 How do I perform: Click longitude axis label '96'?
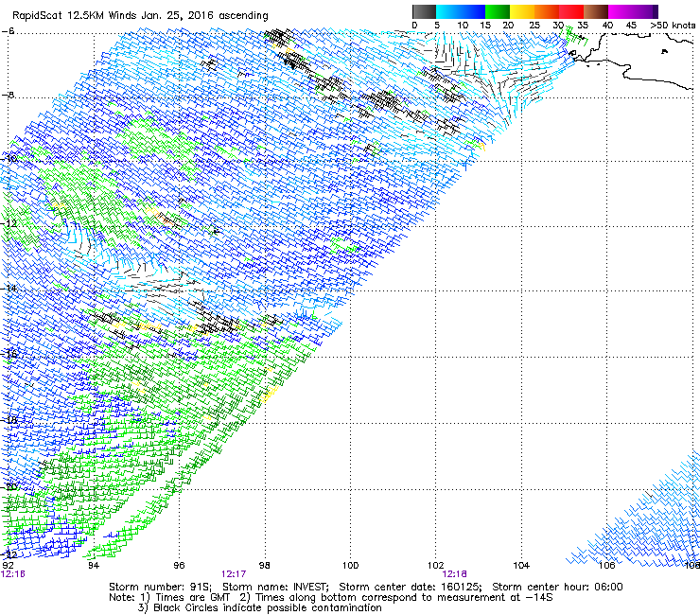tap(179, 566)
